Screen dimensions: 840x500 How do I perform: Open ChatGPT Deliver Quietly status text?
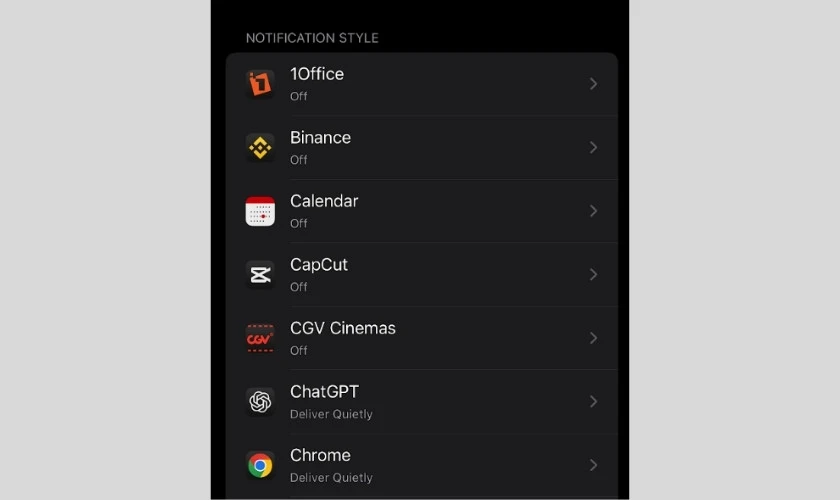click(331, 414)
